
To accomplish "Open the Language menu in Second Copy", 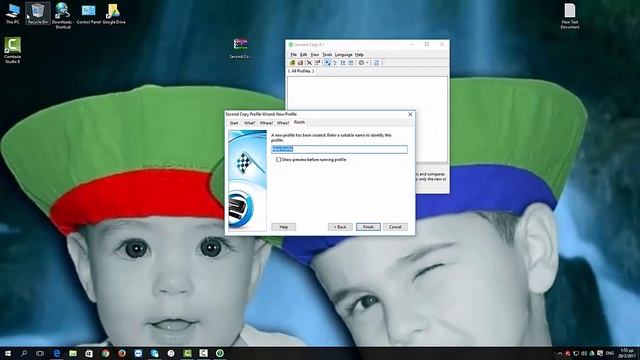I will 344,55.
